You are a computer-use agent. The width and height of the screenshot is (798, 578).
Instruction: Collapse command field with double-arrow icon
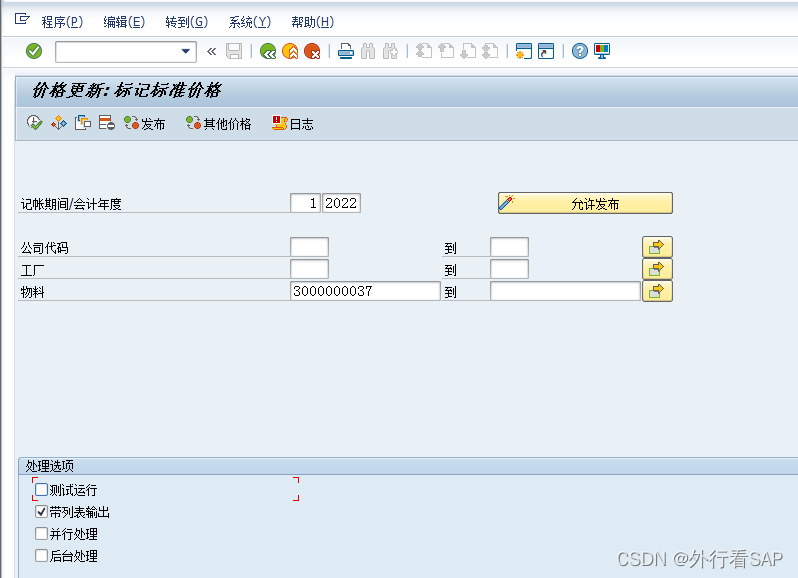click(x=212, y=51)
